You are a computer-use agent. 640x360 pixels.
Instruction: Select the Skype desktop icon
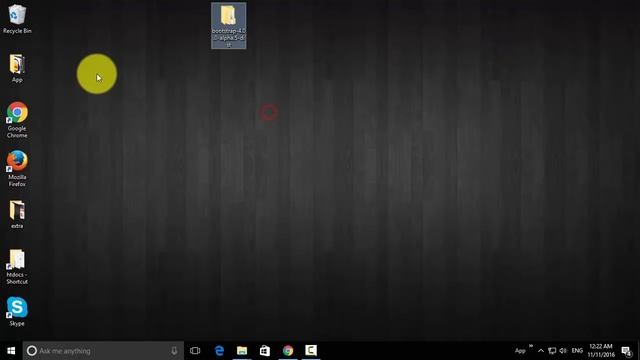click(x=17, y=312)
